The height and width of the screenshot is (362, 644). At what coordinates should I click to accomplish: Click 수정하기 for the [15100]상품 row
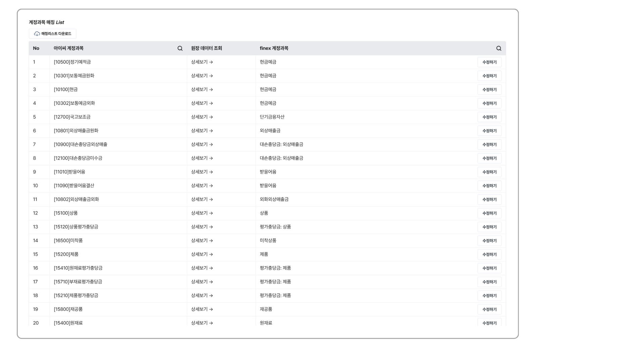(489, 214)
